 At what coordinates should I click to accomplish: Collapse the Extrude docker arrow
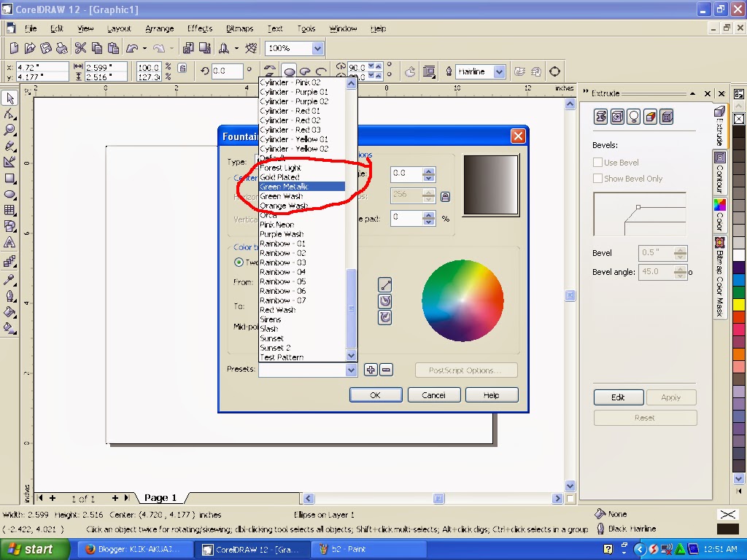tap(693, 93)
